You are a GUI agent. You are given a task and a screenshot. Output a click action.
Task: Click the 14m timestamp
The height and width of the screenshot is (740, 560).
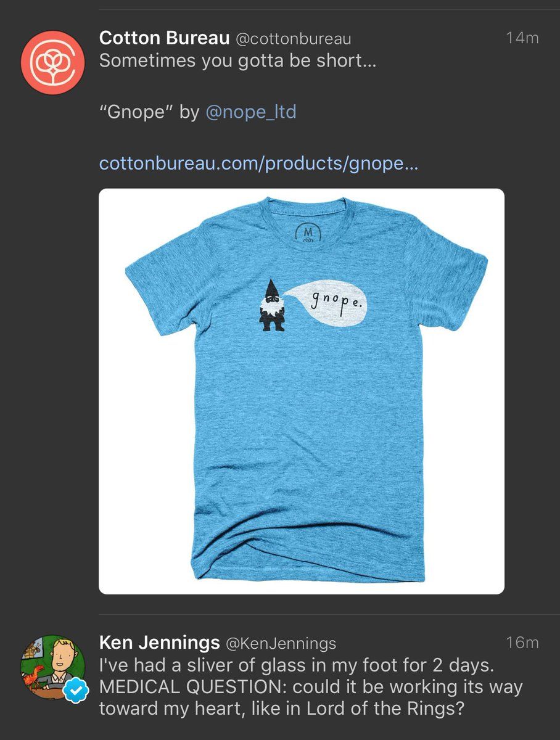pyautogui.click(x=522, y=38)
